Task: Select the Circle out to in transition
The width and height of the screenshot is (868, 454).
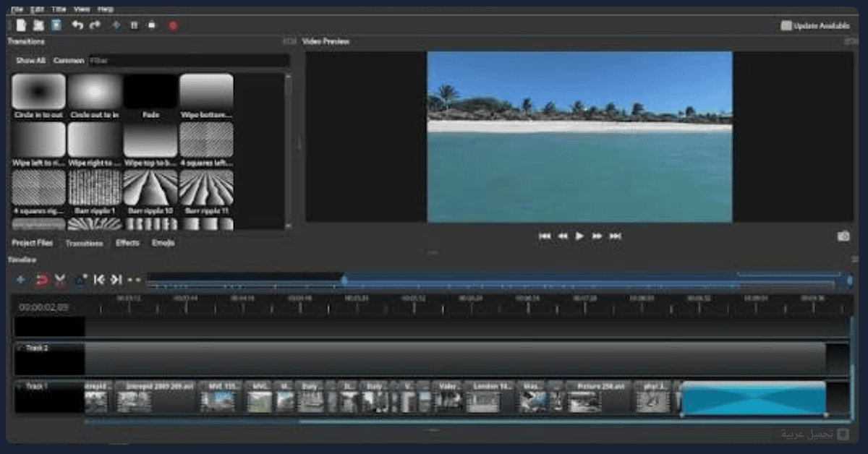Action: [x=95, y=96]
